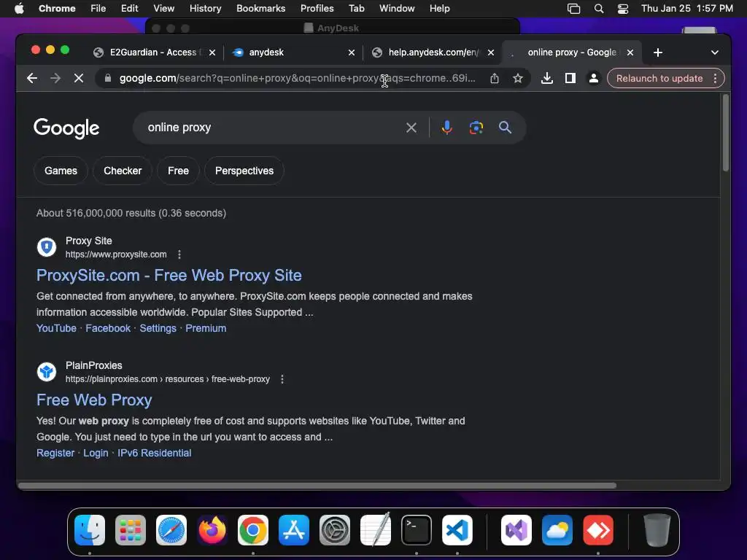This screenshot has height=560, width=747.
Task: Bookmark this page with the star
Action: pyautogui.click(x=518, y=78)
